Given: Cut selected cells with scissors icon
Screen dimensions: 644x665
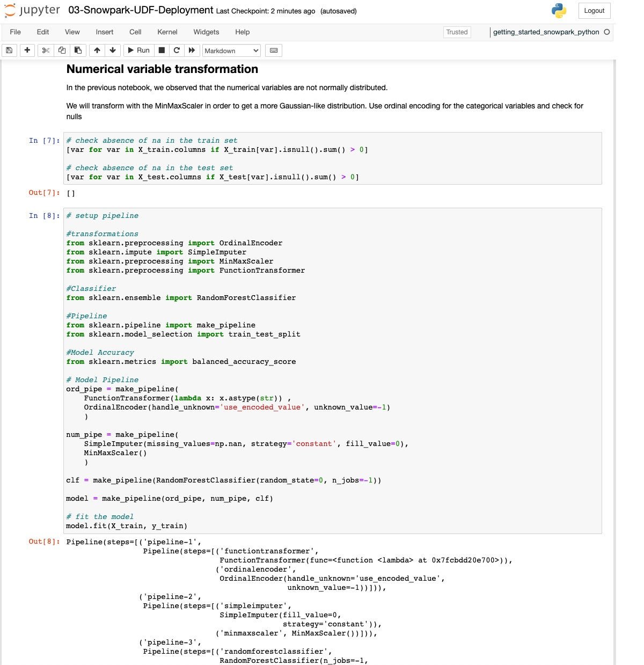Looking at the screenshot, I should (46, 50).
